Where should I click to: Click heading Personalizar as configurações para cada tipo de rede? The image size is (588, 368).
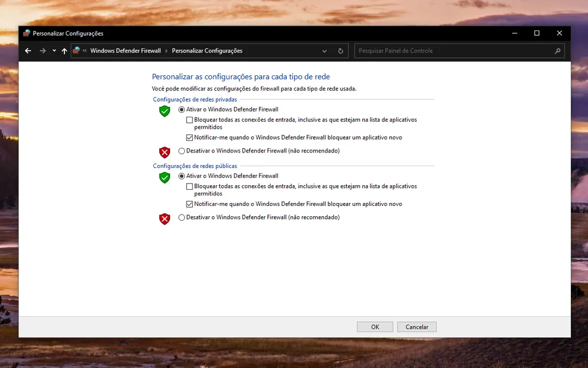241,76
